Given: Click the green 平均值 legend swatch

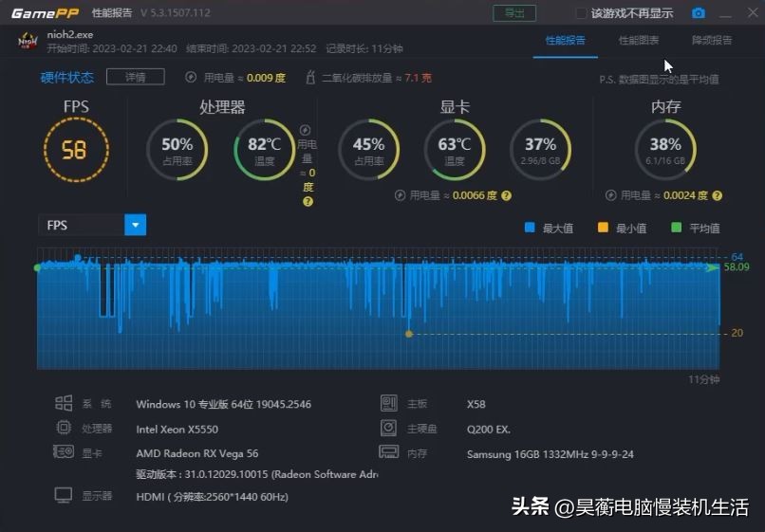Looking at the screenshot, I should click(x=676, y=228).
